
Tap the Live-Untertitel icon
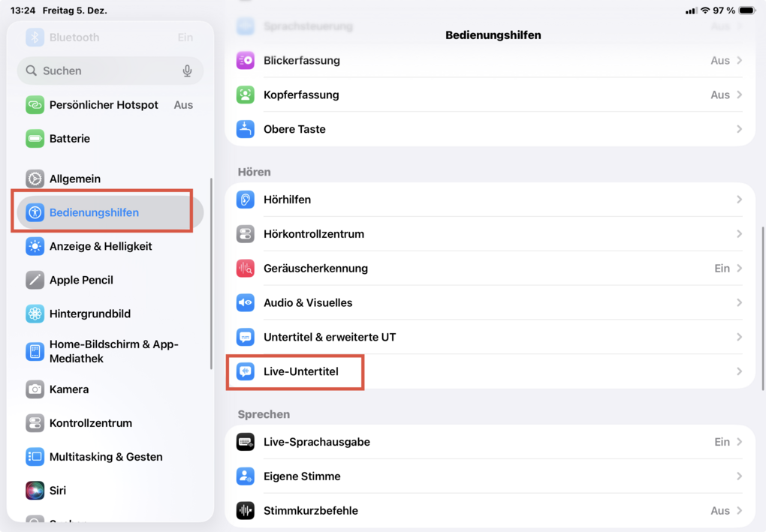coord(246,371)
